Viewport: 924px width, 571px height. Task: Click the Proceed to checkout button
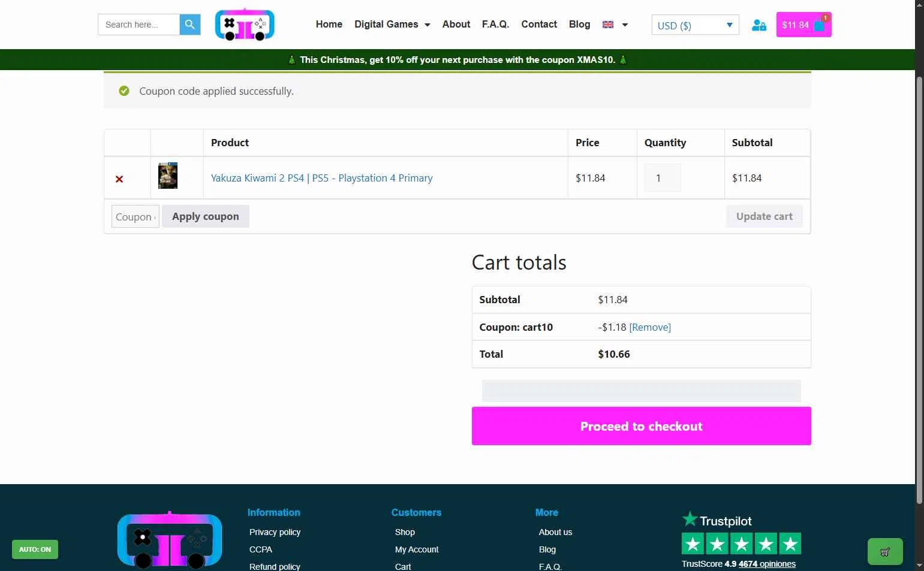pyautogui.click(x=642, y=426)
